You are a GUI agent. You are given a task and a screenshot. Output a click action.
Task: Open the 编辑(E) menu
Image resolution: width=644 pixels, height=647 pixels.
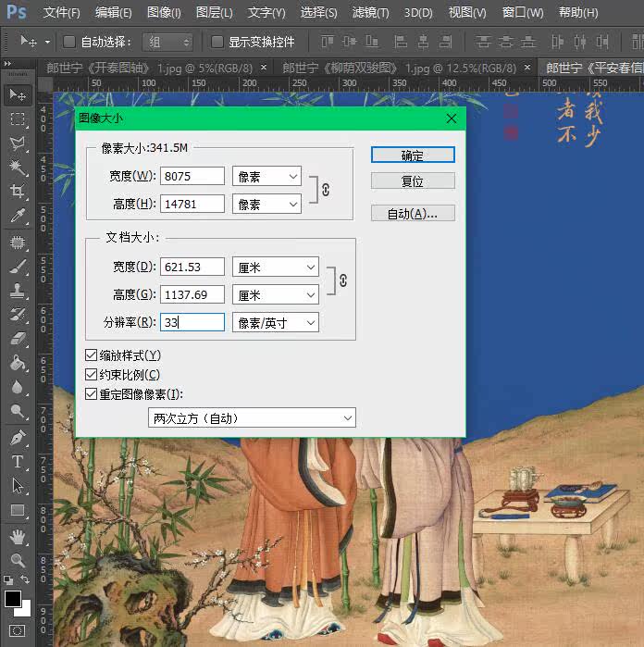113,13
